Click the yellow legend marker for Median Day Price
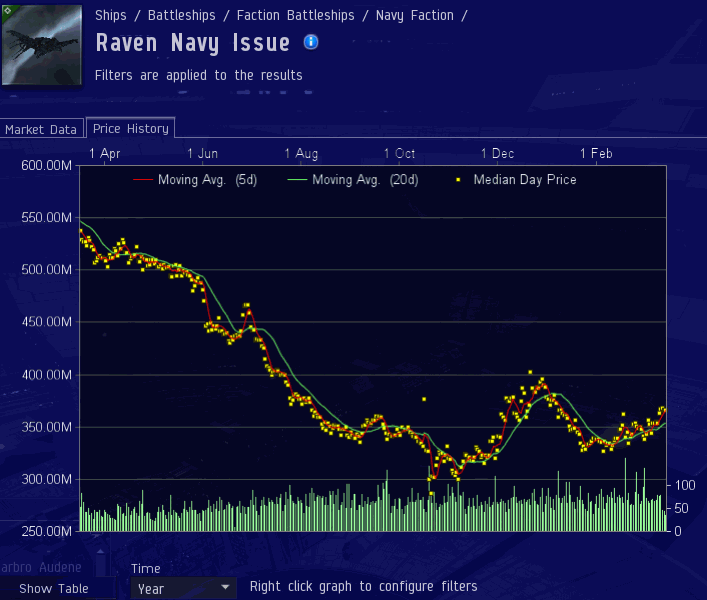The height and width of the screenshot is (600, 707). click(458, 180)
